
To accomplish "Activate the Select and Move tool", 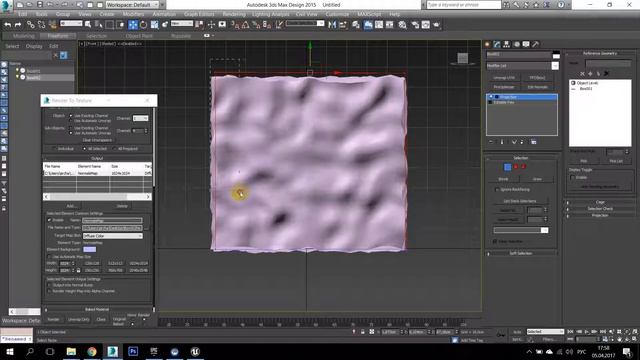I will point(133,25).
